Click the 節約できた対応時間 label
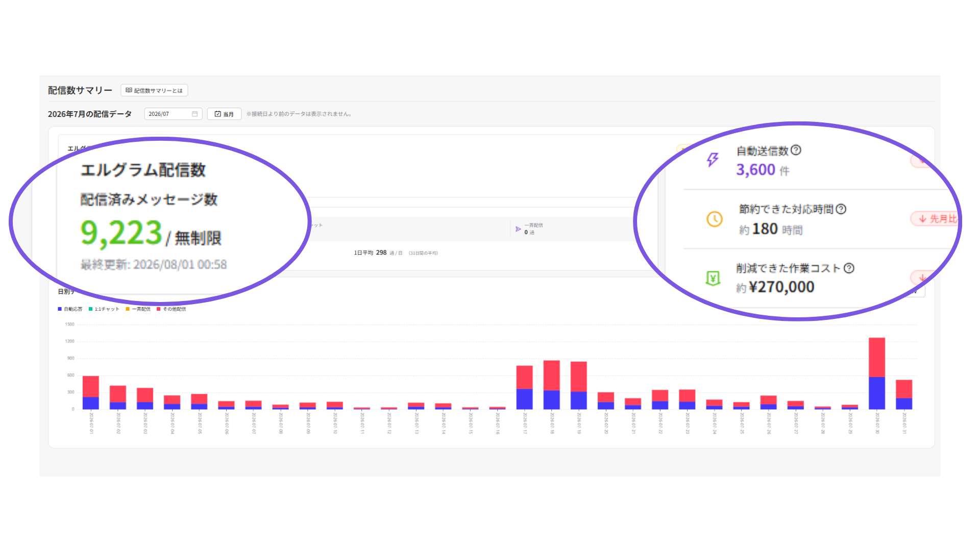The height and width of the screenshot is (551, 980). click(x=787, y=209)
